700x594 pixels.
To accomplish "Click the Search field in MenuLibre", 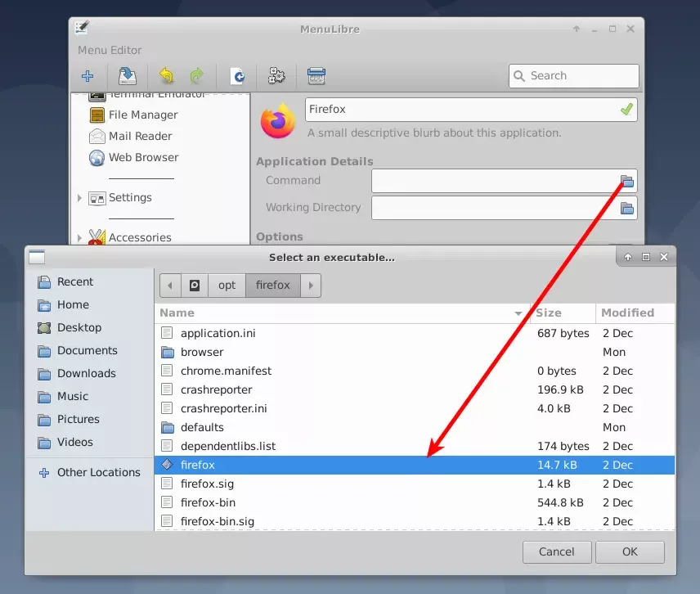I will click(573, 75).
